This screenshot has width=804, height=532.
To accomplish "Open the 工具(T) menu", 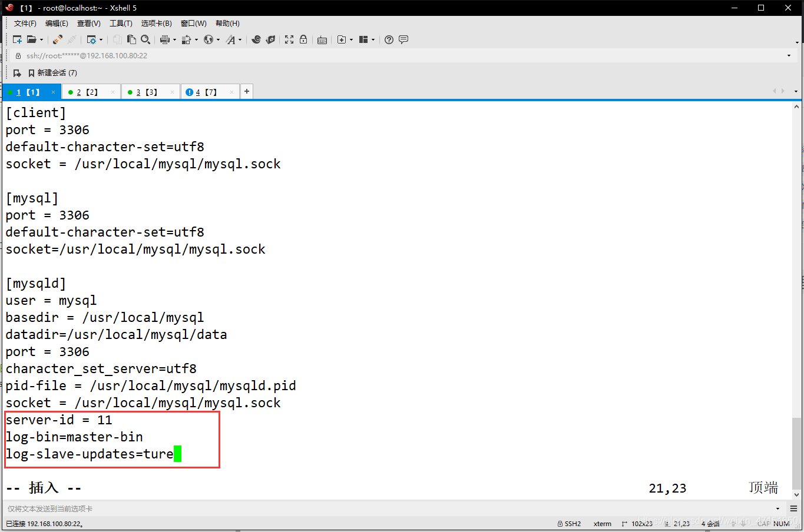I will tap(121, 24).
